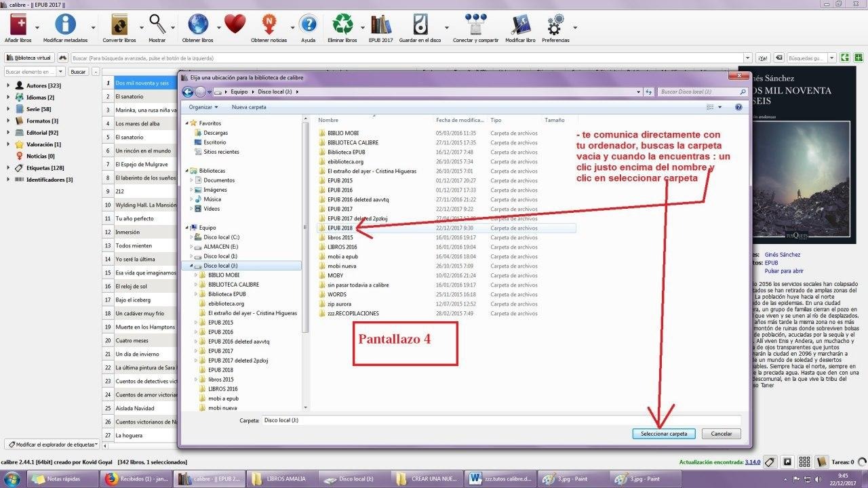Image resolution: width=868 pixels, height=488 pixels.
Task: Click the cover grid icon in status bar
Action: [x=804, y=462]
